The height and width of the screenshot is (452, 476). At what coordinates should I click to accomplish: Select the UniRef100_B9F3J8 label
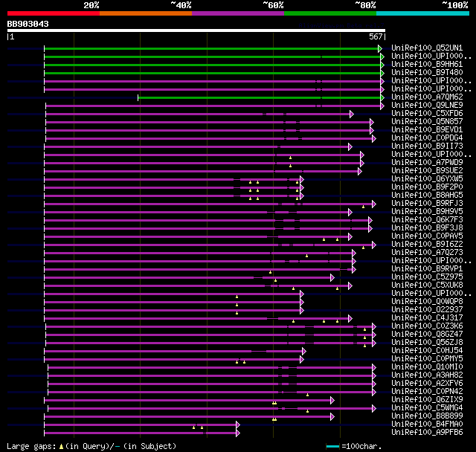(x=427, y=228)
